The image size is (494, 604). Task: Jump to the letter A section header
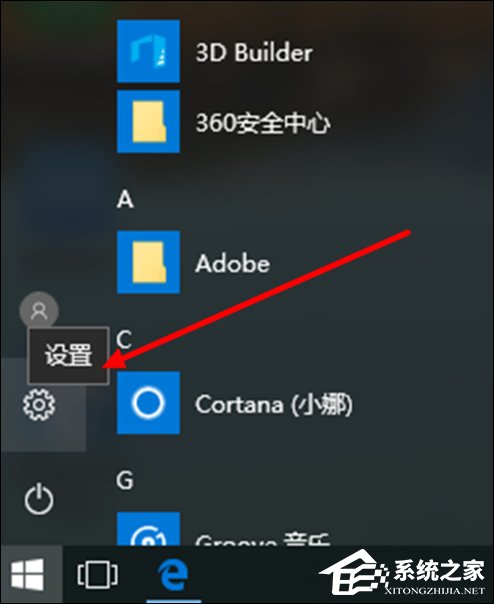pyautogui.click(x=125, y=200)
